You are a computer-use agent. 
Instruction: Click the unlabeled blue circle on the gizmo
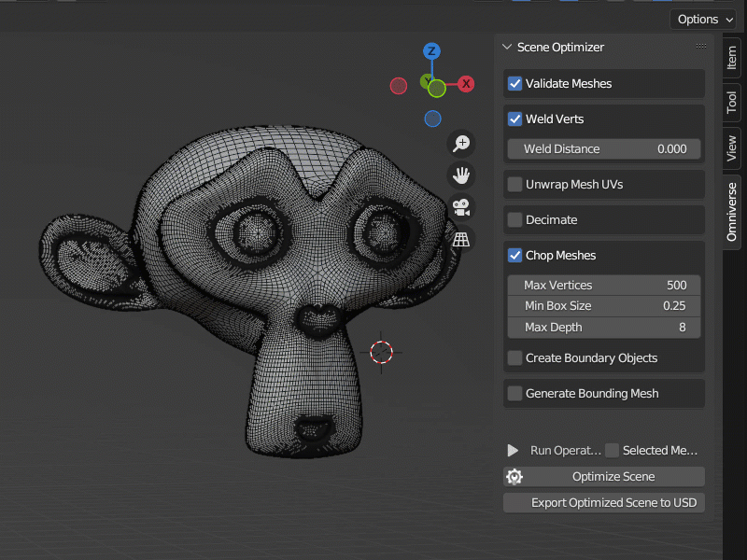click(x=432, y=119)
